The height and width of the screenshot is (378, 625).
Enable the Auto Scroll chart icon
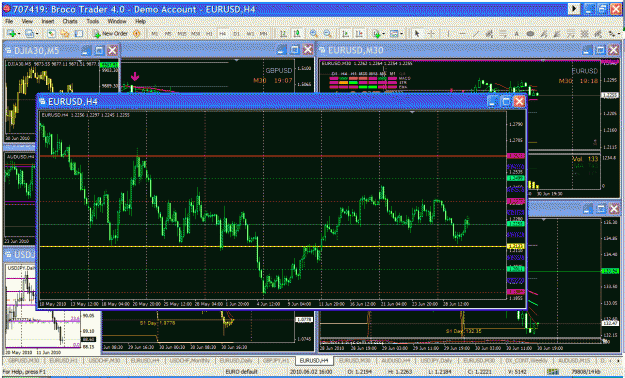[346, 34]
